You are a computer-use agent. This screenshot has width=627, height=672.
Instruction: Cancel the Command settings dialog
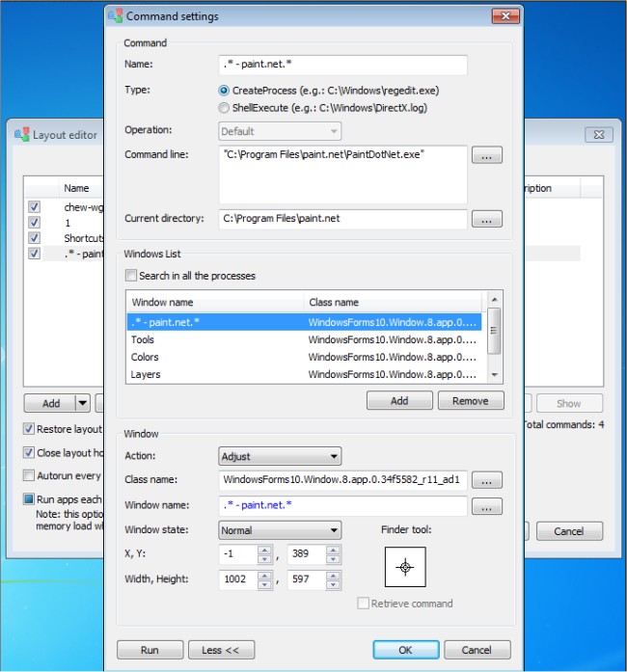tap(477, 650)
